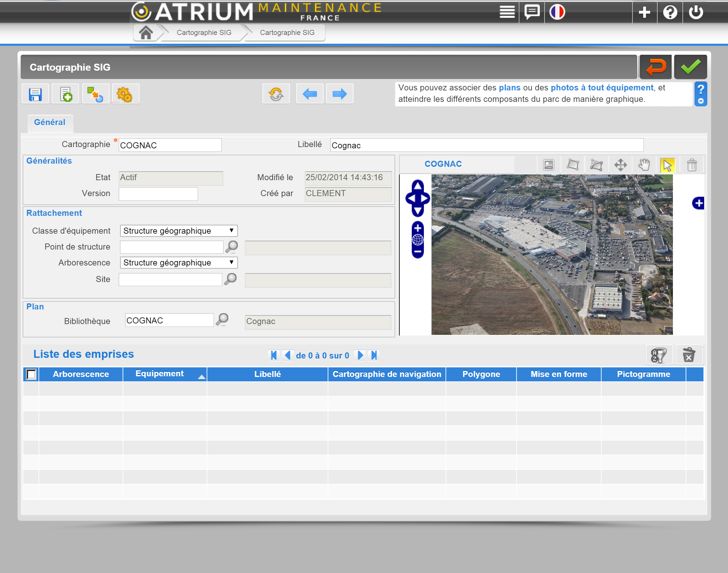This screenshot has height=573, width=728.
Task: Click second Cartographie SIG breadcrumb
Action: [287, 32]
